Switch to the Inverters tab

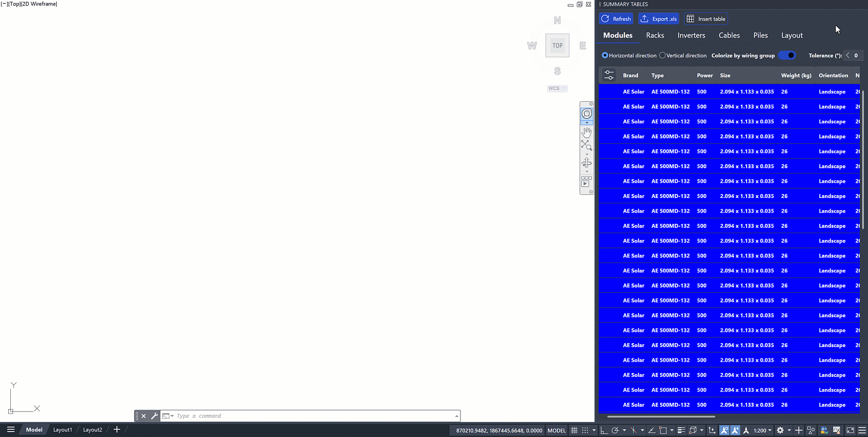click(691, 35)
